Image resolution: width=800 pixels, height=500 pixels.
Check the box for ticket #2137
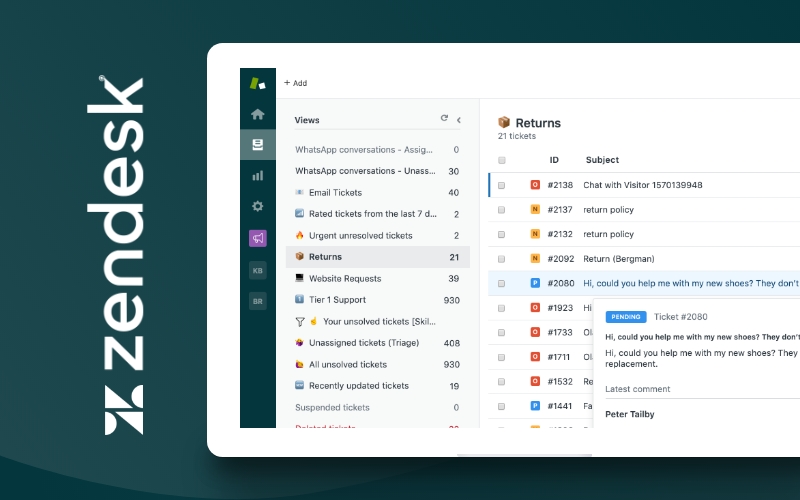click(502, 210)
